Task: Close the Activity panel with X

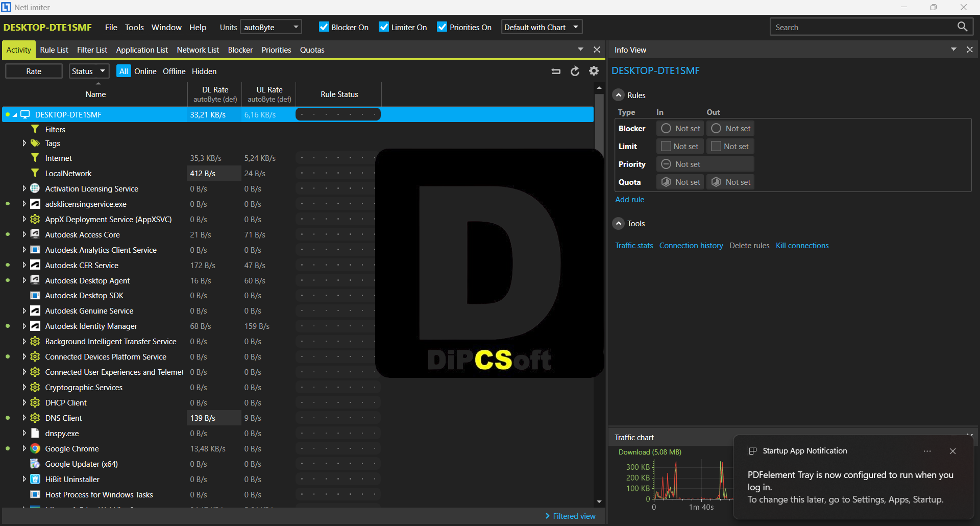Action: 597,50
